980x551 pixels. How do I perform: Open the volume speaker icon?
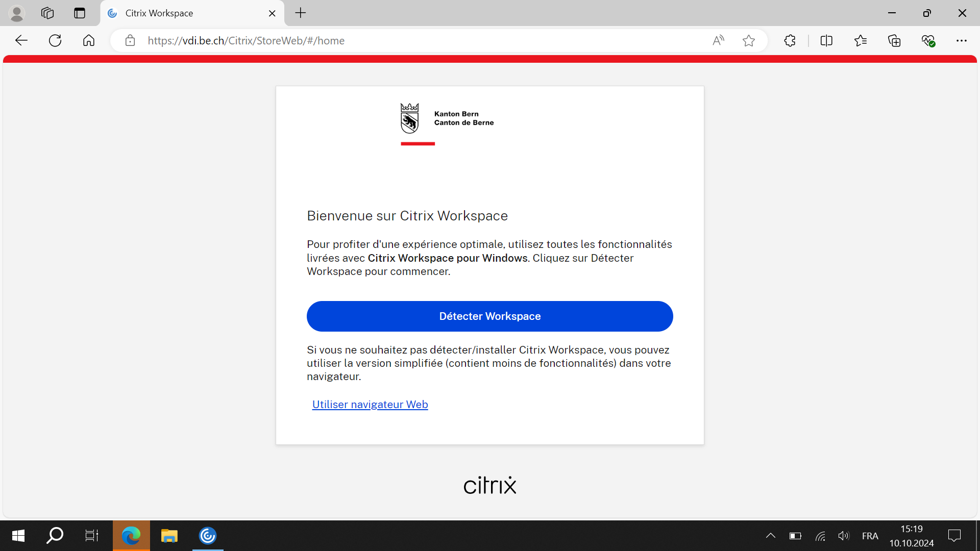click(844, 536)
